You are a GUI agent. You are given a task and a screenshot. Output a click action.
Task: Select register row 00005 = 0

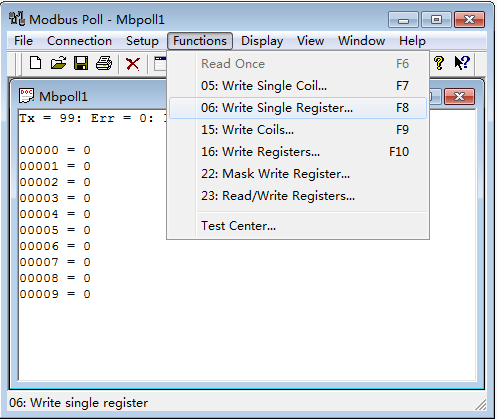pos(55,230)
